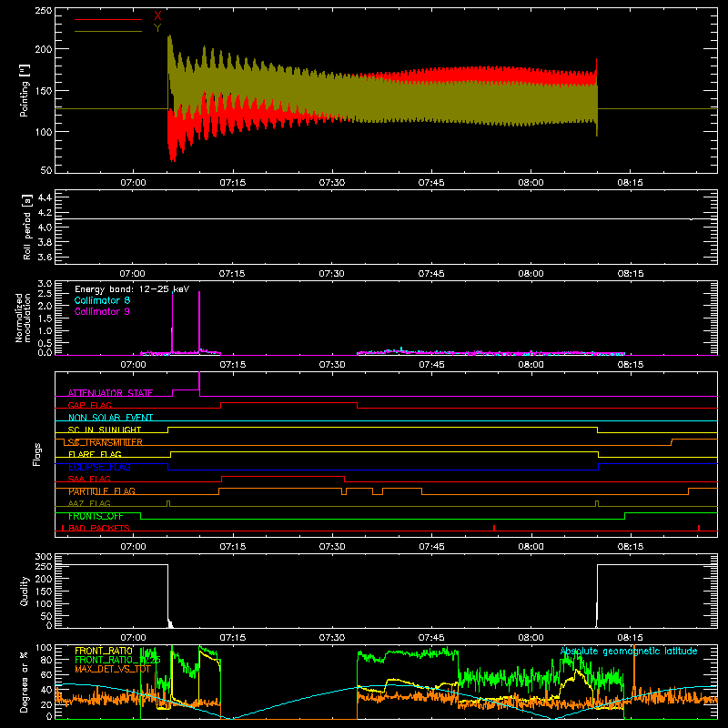Click the 250 tick label on Pointing axis
The height and width of the screenshot is (728, 728).
(x=43, y=10)
